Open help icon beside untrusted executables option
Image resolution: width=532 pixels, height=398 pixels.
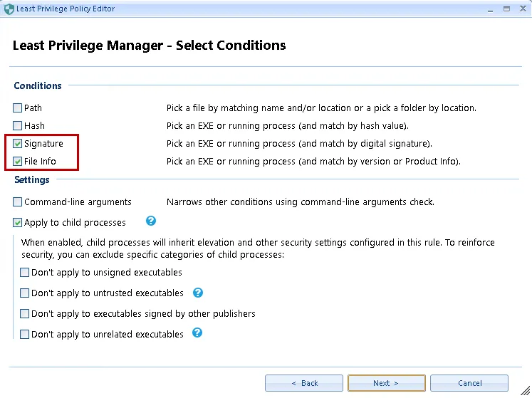[198, 293]
